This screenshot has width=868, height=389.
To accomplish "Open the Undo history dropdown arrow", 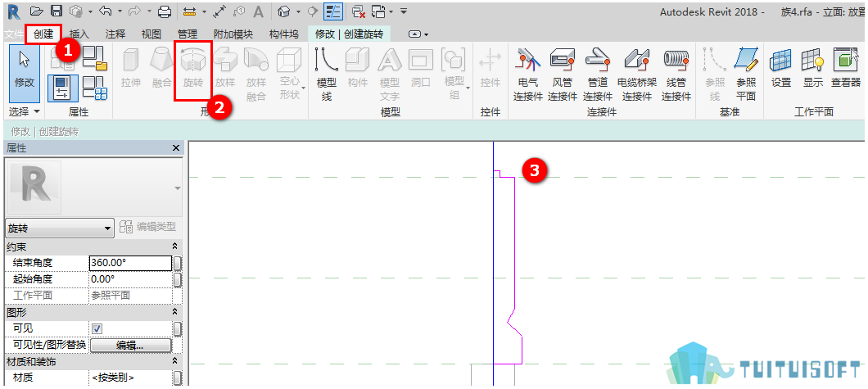I will (119, 11).
